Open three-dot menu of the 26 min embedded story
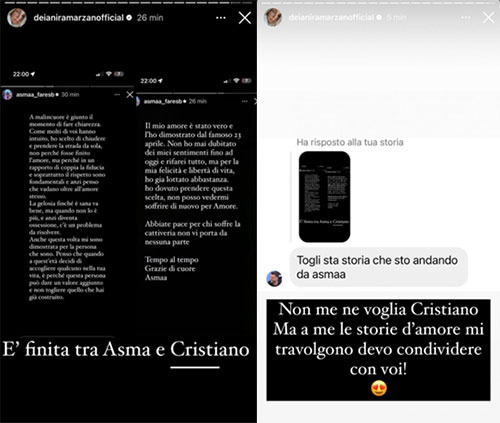Viewport: 500px width, 423px height. (x=245, y=101)
